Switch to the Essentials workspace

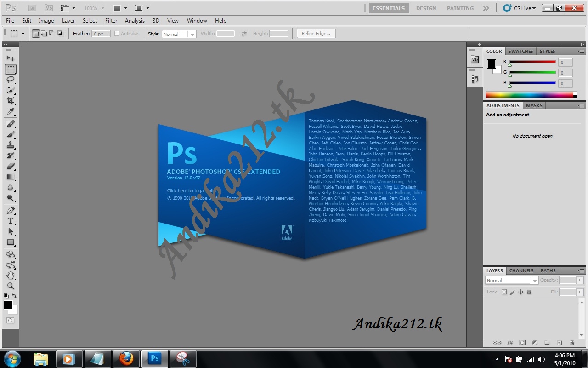[x=389, y=8]
